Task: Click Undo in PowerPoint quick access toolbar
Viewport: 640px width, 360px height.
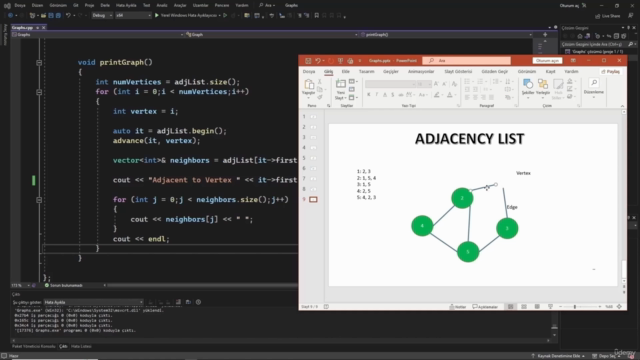Action: point(318,61)
